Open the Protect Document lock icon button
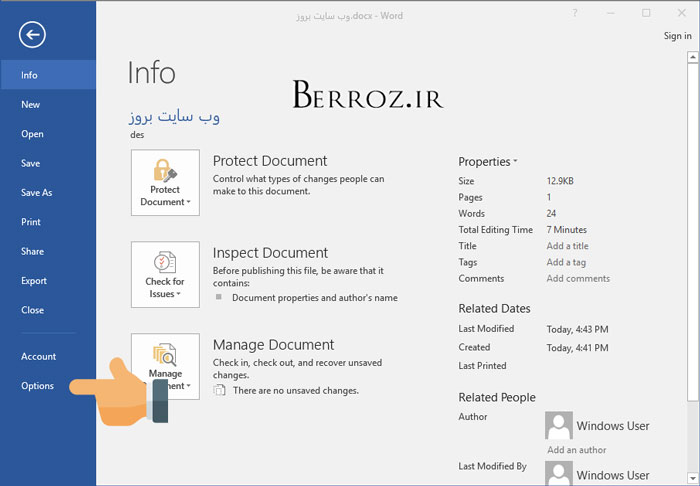700x486 pixels. (x=165, y=182)
